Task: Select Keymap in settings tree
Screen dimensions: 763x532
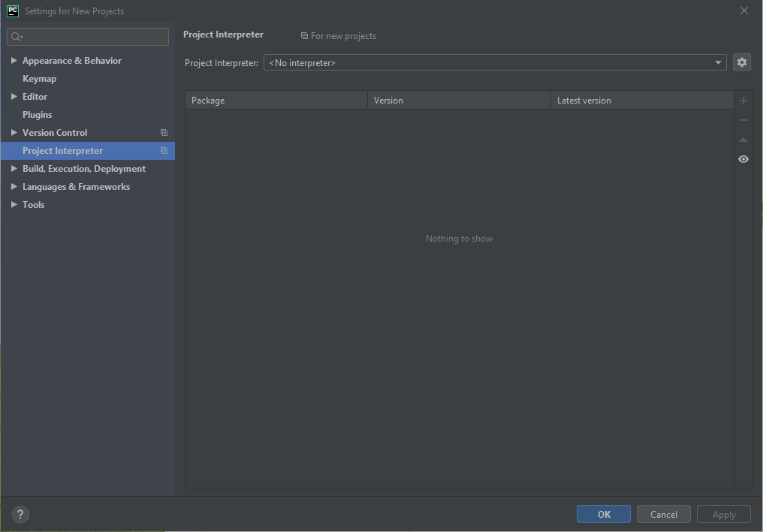Action: tap(39, 79)
